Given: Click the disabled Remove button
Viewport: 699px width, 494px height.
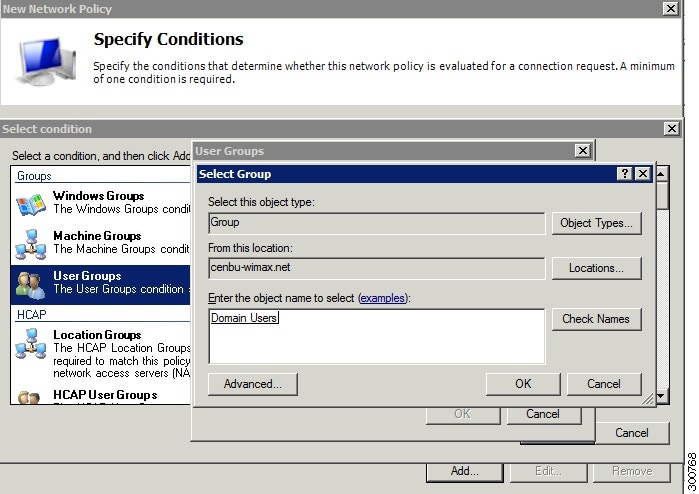Looking at the screenshot, I should (632, 472).
